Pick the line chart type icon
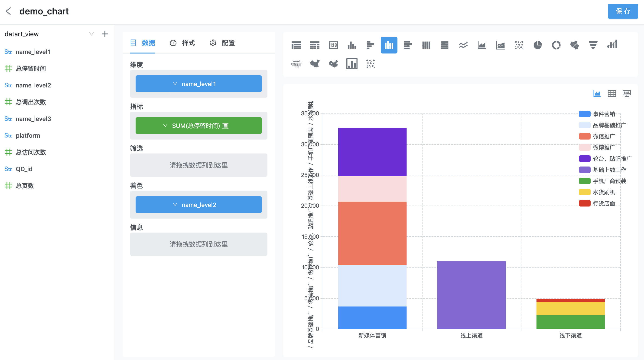 pos(463,45)
